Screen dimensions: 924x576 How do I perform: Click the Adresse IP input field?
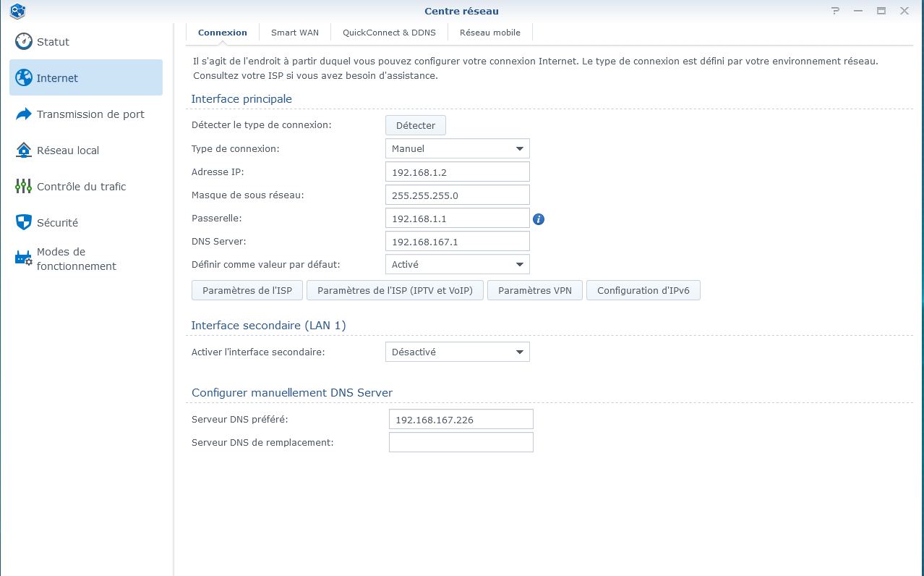457,172
